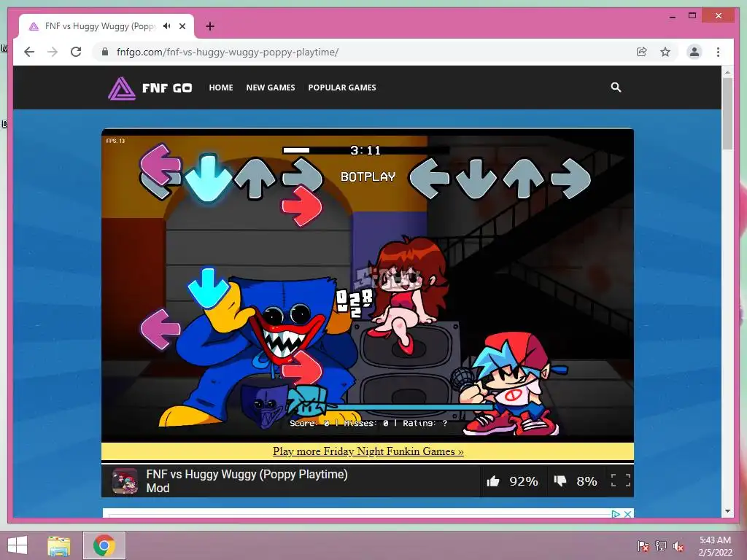
Task: Click the FNF vs Huggy Wuggy title text
Action: (247, 481)
